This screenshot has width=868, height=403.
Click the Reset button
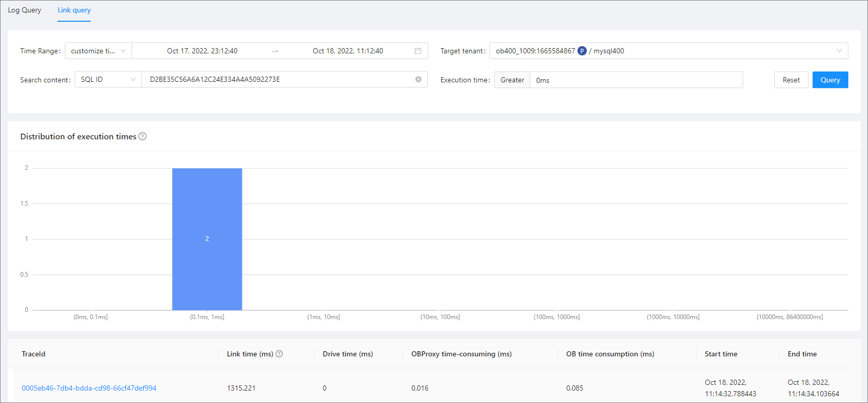tap(791, 80)
